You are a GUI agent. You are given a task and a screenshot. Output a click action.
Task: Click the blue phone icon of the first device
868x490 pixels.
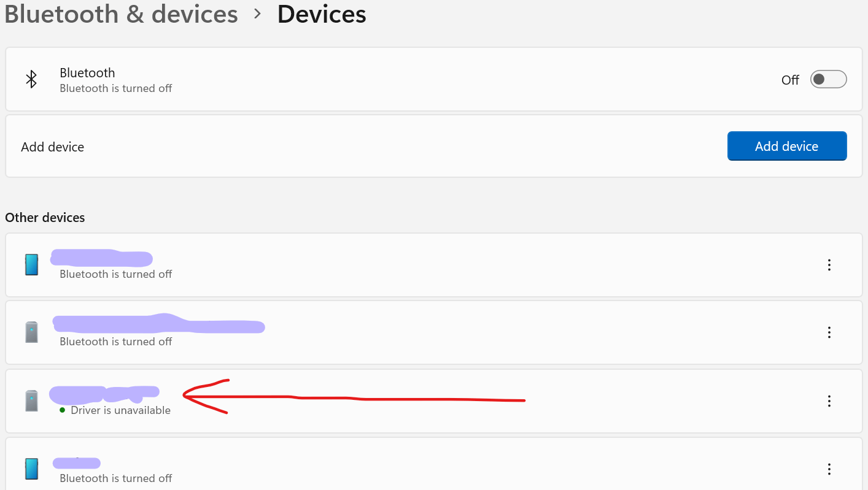[x=31, y=264]
